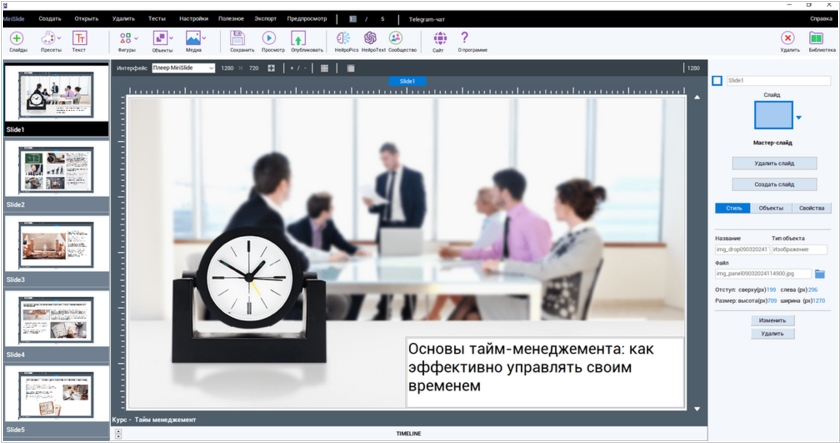Click the Создать слайд button
This screenshot has height=443, width=840.
(x=774, y=184)
